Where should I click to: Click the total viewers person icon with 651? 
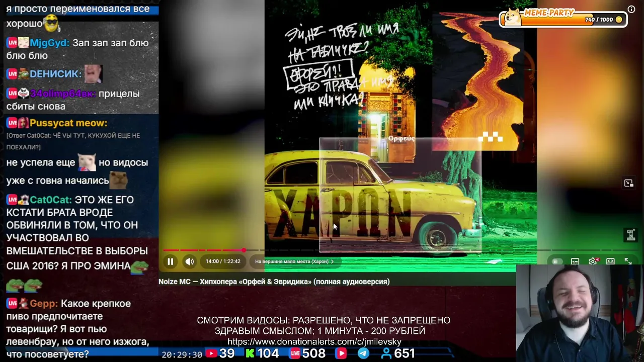point(386,353)
